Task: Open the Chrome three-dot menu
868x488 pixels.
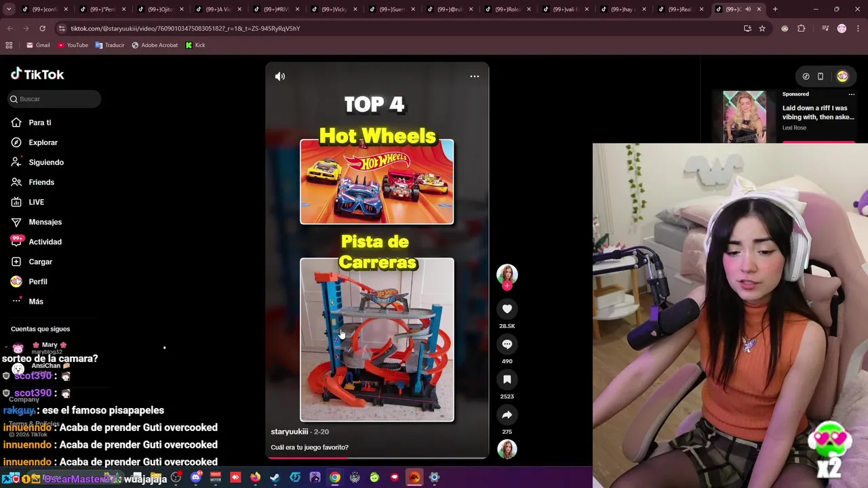Action: 858,28
